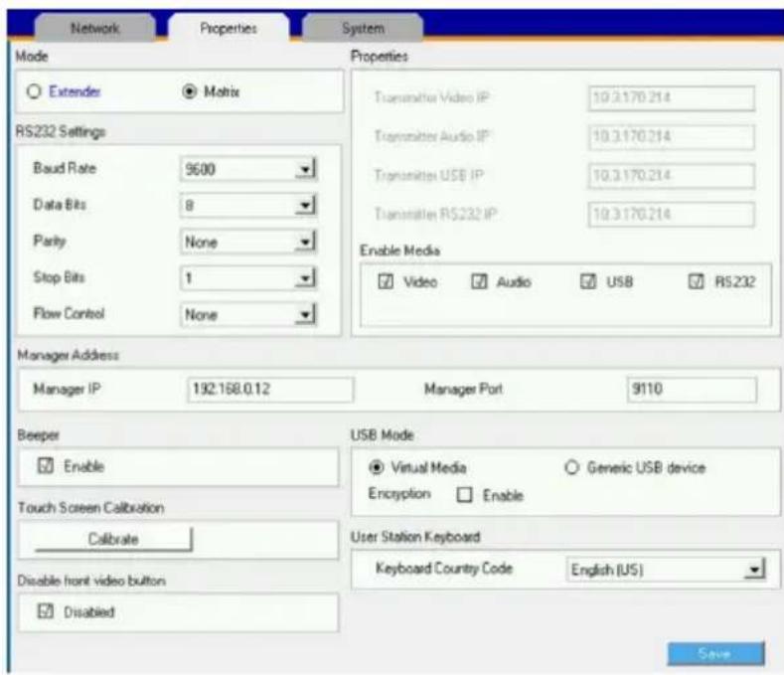
Task: Click the Enable Media label
Action: coord(400,251)
